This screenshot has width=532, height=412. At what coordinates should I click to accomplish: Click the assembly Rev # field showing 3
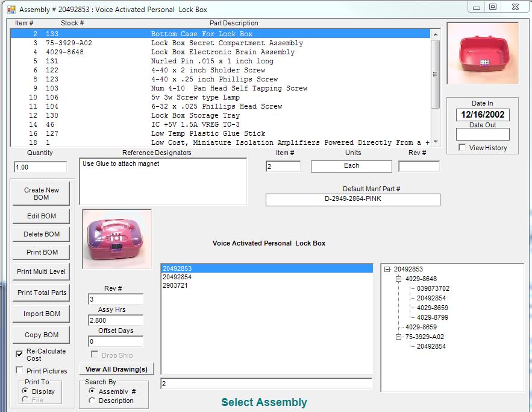pos(115,299)
